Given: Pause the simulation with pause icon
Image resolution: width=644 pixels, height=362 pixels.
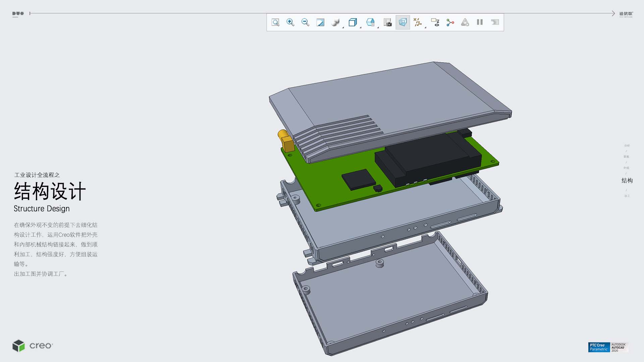Looking at the screenshot, I should (480, 22).
